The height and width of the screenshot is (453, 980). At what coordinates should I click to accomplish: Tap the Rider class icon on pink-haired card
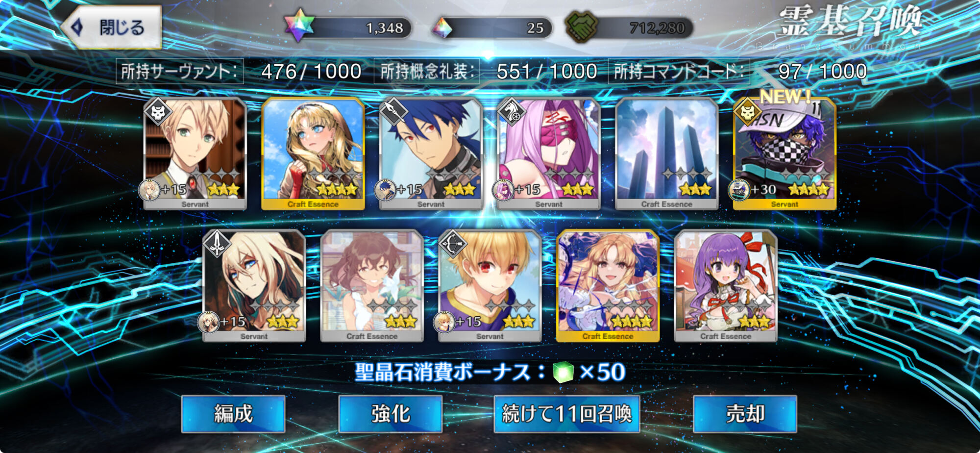[511, 112]
